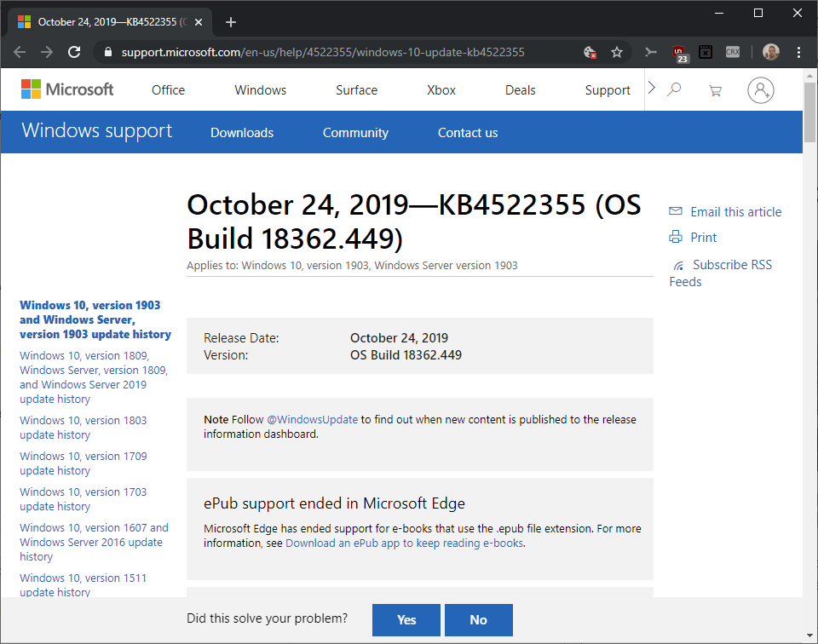Click the extension icon right of the bookmark star

tap(650, 52)
